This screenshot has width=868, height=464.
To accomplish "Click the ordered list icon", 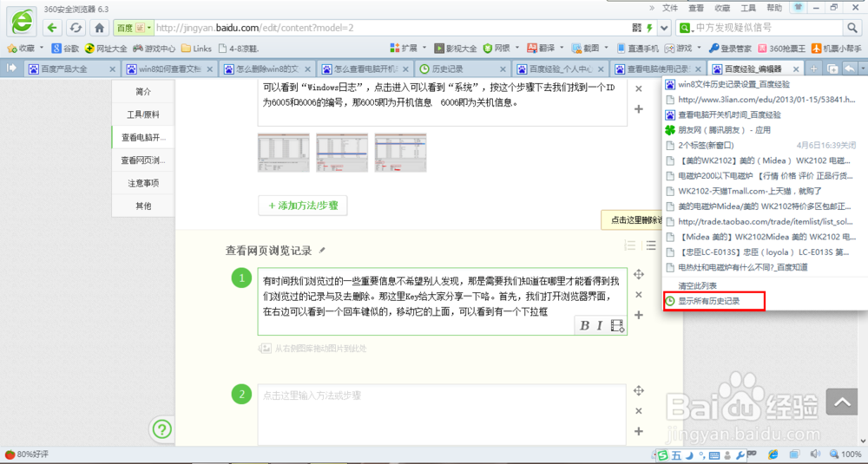I will (630, 245).
